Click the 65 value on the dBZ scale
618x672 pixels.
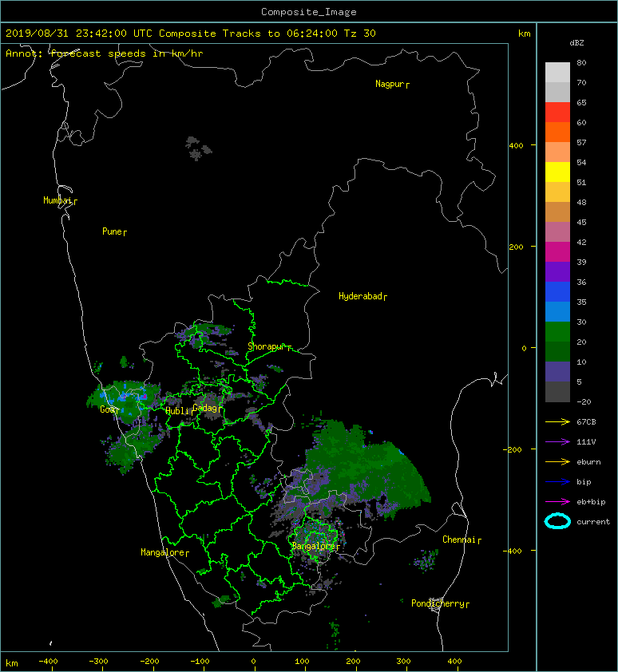pos(581,102)
